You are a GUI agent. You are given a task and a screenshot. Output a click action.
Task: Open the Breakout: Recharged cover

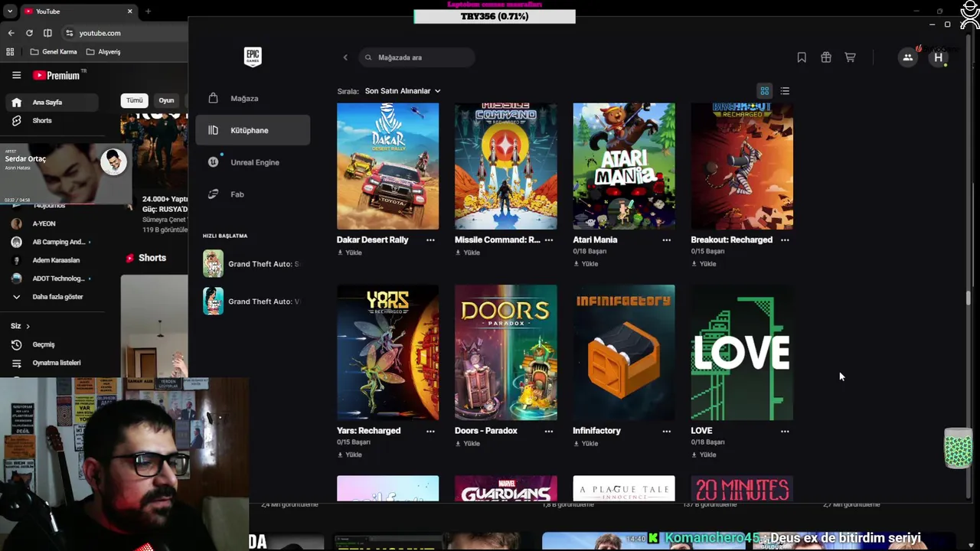pyautogui.click(x=742, y=166)
